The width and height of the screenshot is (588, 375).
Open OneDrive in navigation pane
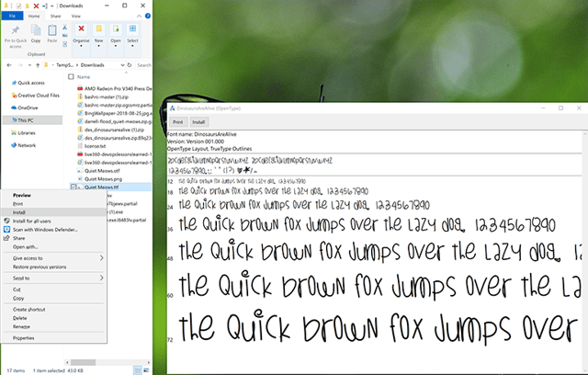tap(25, 108)
